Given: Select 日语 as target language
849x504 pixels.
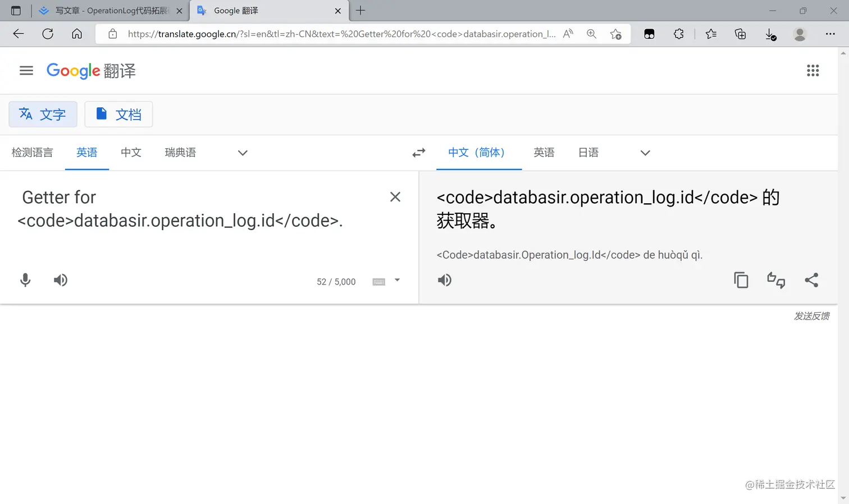Looking at the screenshot, I should (x=588, y=153).
